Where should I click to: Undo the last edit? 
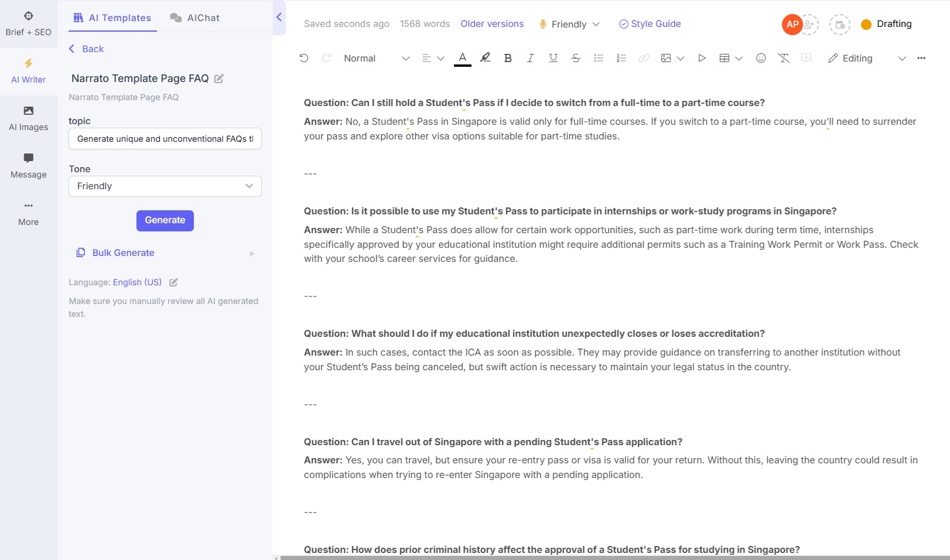tap(303, 58)
